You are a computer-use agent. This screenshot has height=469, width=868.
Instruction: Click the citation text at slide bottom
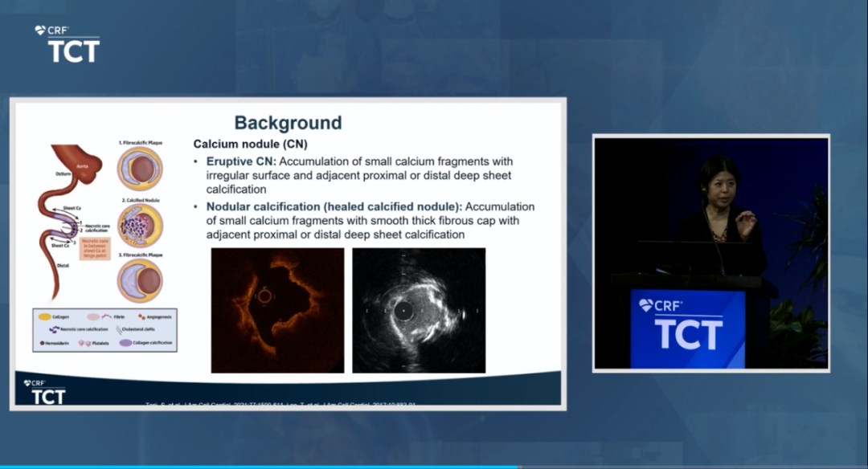pos(288,403)
